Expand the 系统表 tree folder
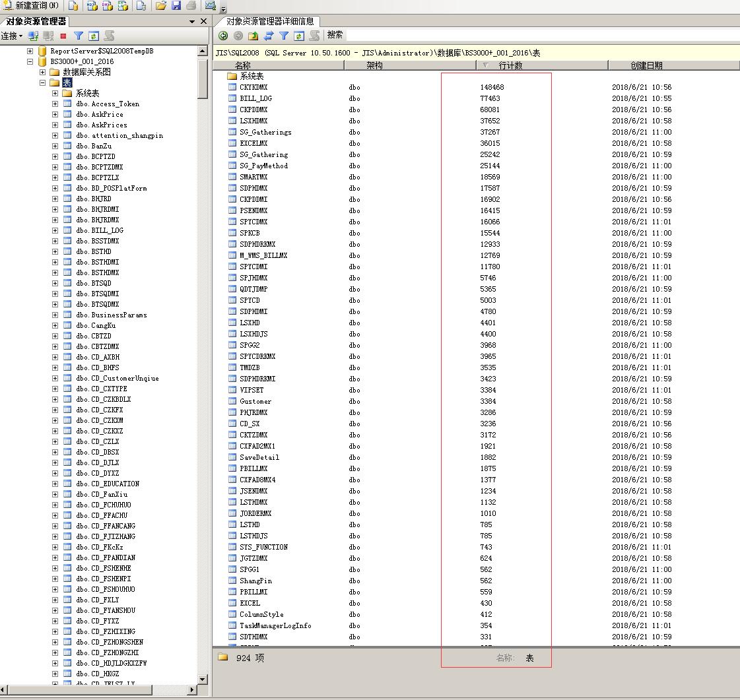740x700 pixels. tap(55, 94)
